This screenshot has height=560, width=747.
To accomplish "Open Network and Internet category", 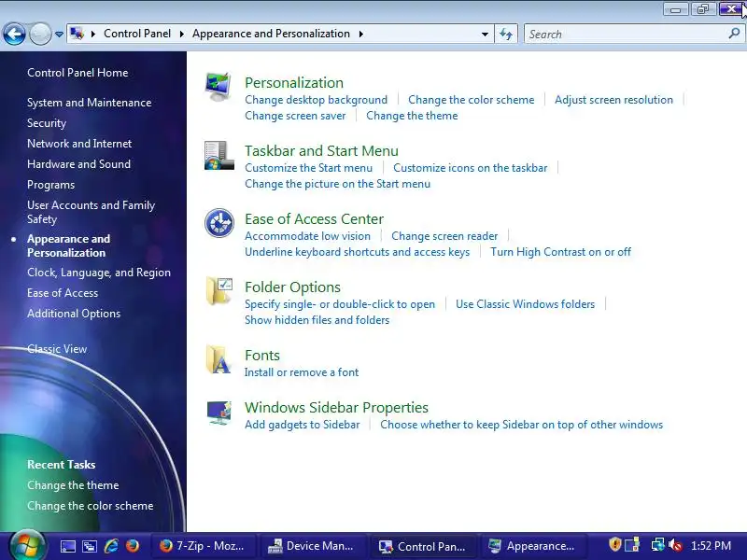I will pos(79,144).
